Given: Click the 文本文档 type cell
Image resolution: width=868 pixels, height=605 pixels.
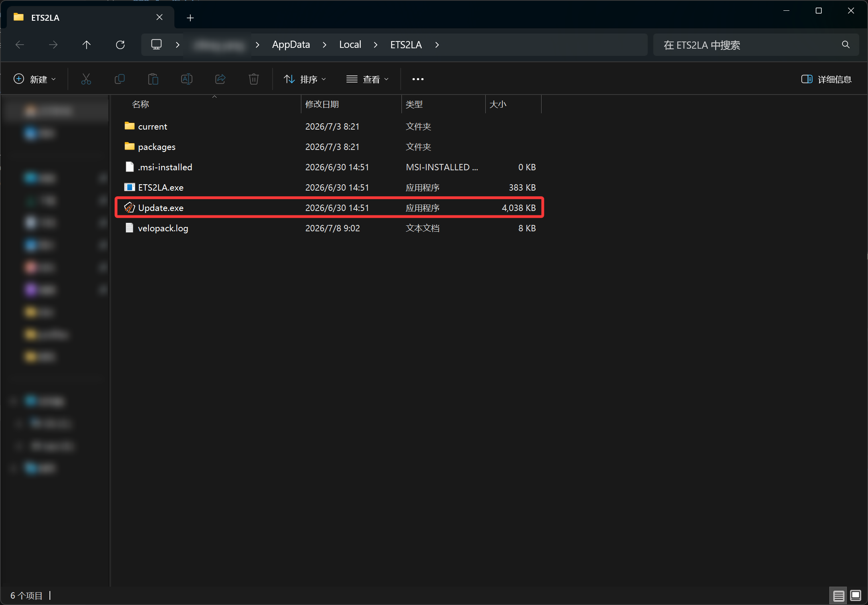Looking at the screenshot, I should coord(423,228).
